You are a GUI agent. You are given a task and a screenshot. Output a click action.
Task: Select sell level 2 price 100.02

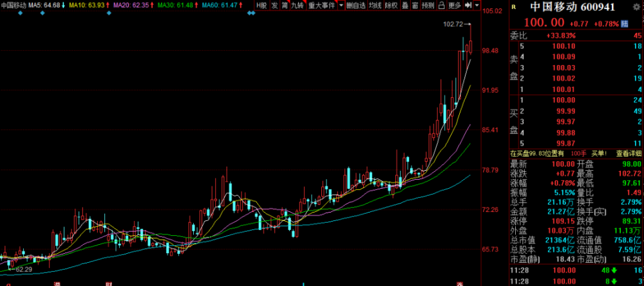[x=563, y=78]
